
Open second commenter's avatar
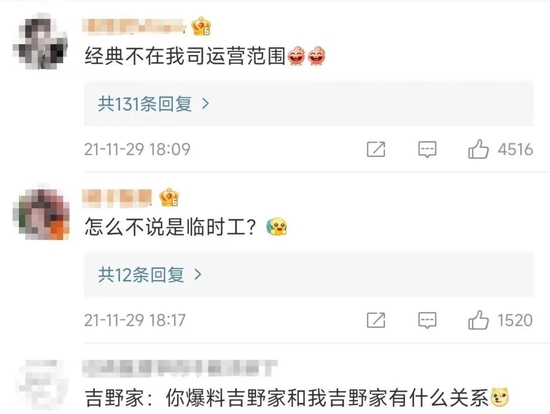point(41,213)
